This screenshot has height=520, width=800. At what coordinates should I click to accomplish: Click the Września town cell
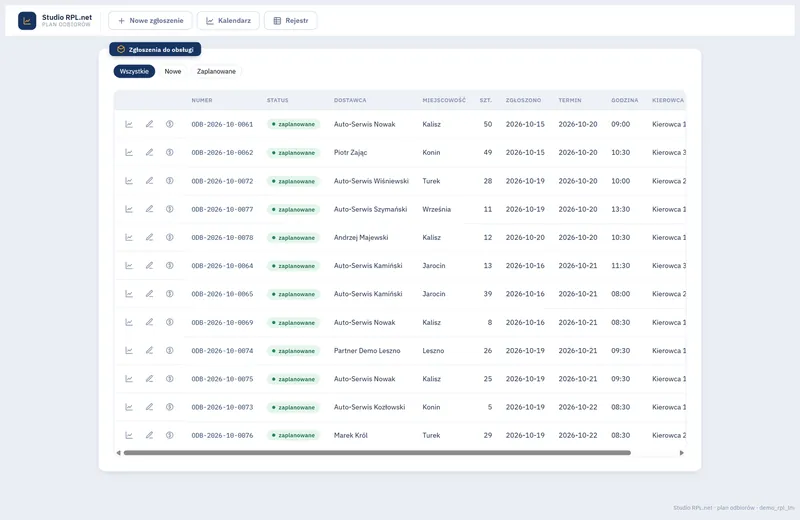coord(437,209)
